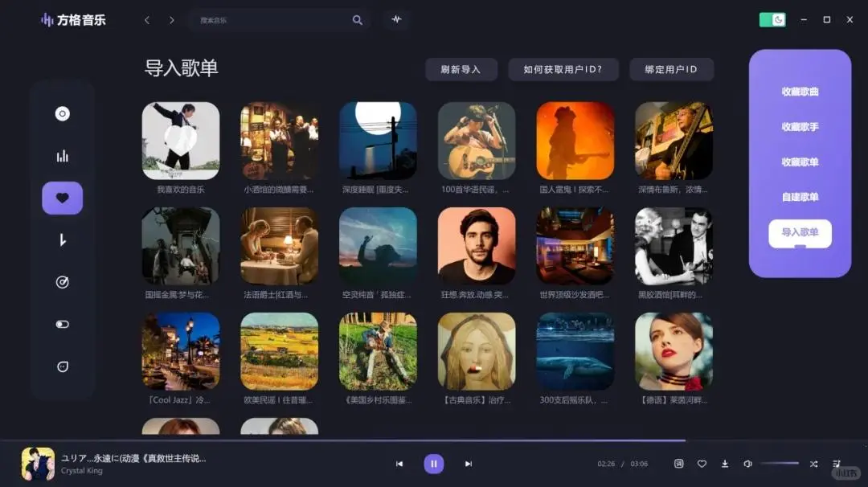Click the sparkle effects icon beside search bar
This screenshot has width=868, height=487.
[x=395, y=19]
